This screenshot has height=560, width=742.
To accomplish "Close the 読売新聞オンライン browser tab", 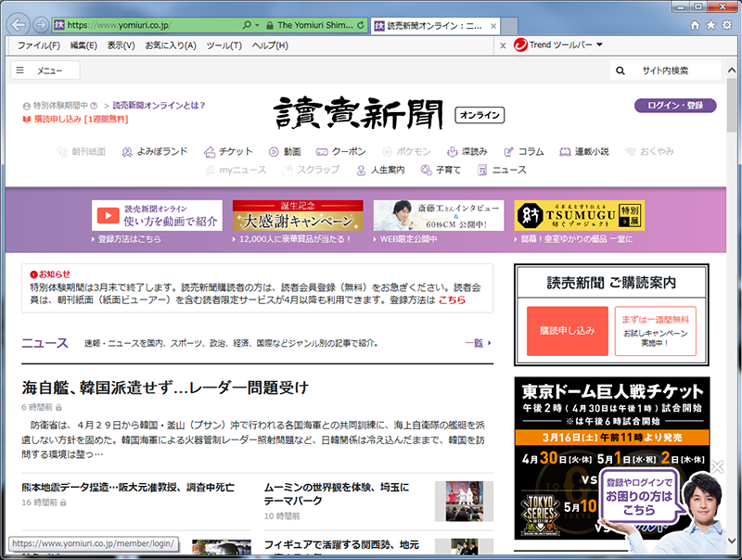I will 493,26.
